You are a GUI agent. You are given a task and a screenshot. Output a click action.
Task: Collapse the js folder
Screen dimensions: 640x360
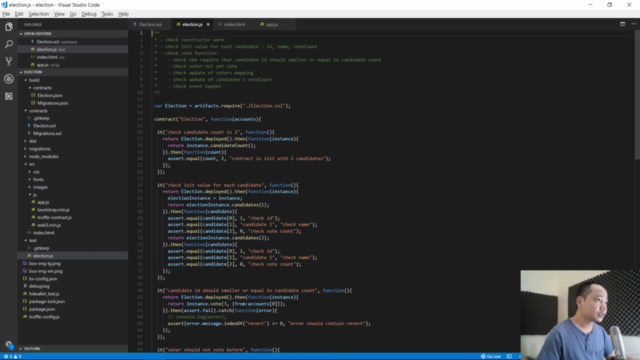(x=73, y=195)
